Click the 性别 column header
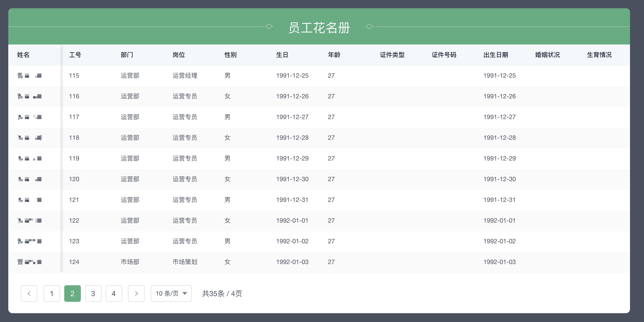 (231, 55)
